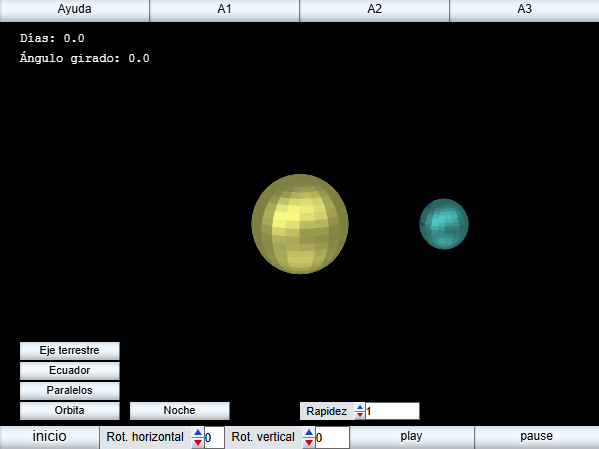The width and height of the screenshot is (599, 449).
Task: Show the Orbita path
Action: 70,411
